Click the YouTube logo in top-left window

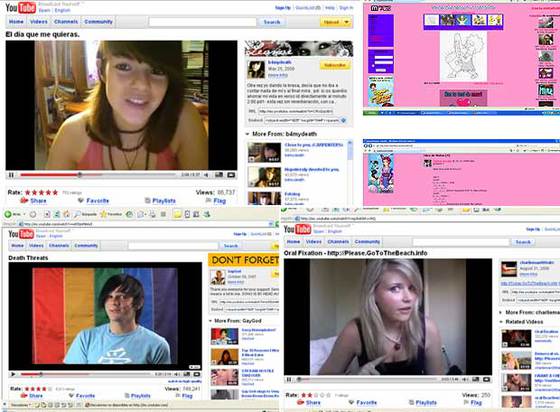(x=20, y=8)
